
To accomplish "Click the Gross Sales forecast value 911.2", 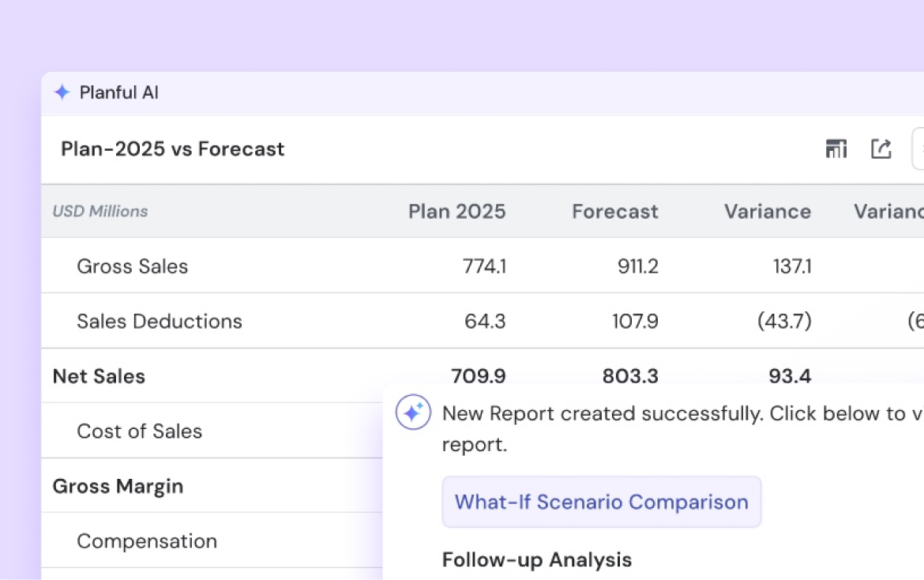I will click(637, 266).
